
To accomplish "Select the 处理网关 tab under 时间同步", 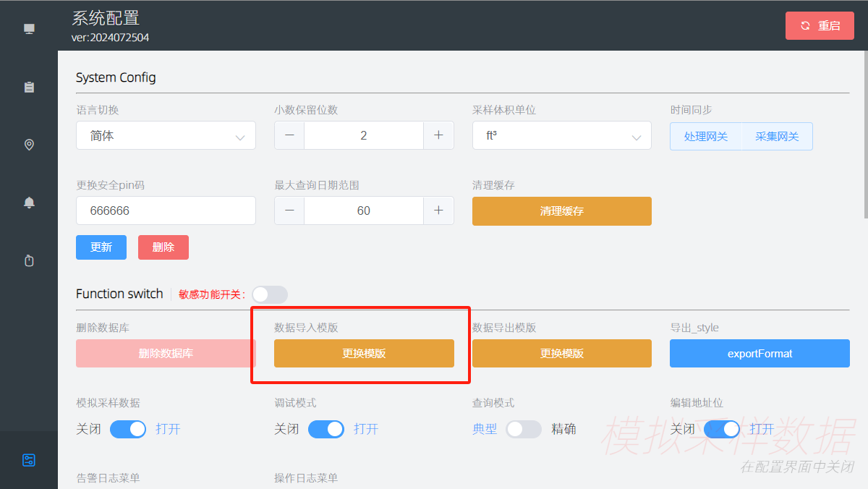I will pyautogui.click(x=705, y=136).
